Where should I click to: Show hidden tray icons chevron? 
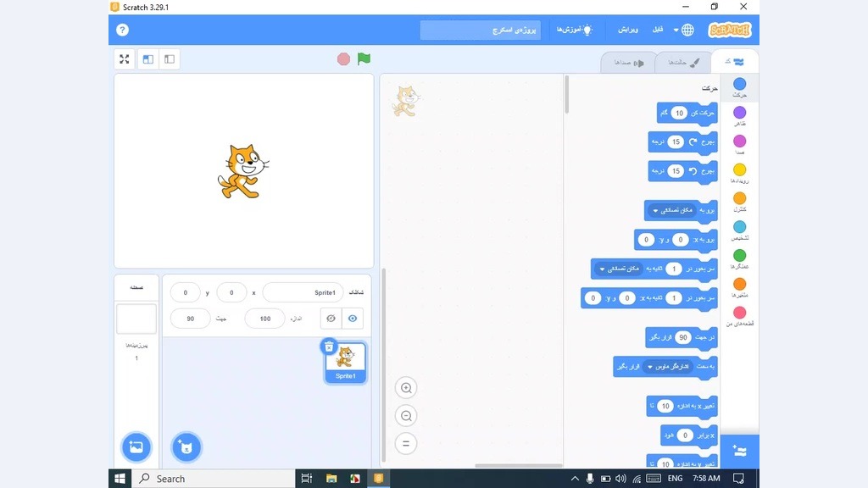(575, 479)
